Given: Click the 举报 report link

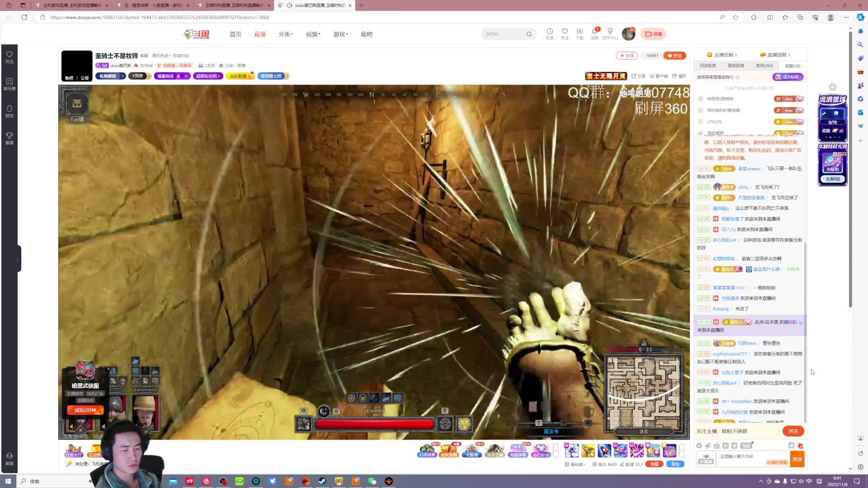Looking at the screenshot, I should point(144,56).
